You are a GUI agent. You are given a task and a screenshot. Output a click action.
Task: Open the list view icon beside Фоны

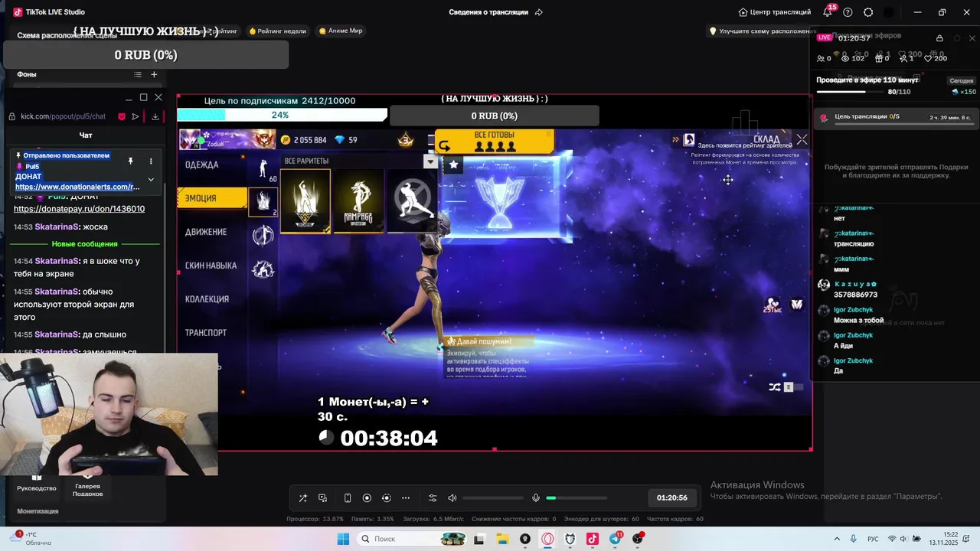click(x=138, y=74)
